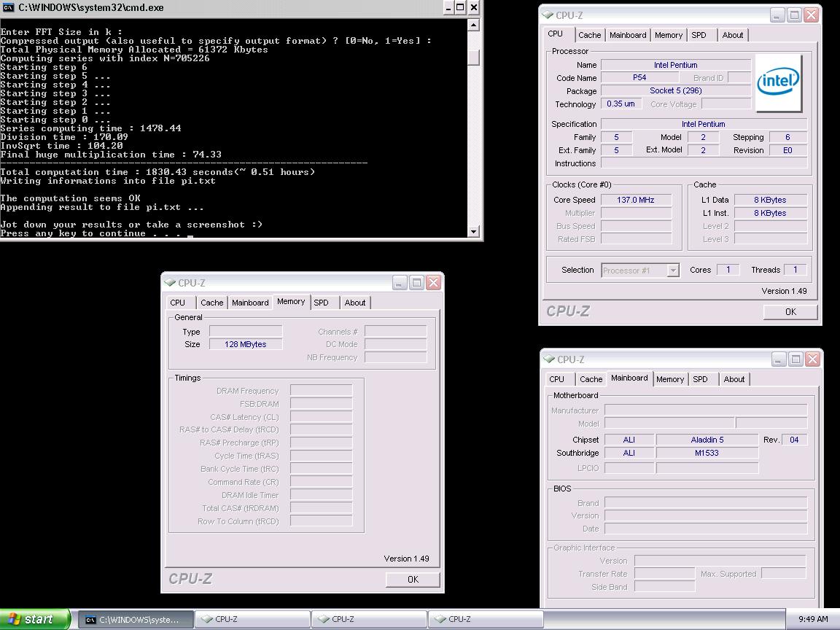The width and height of the screenshot is (840, 630).
Task: Click the Cores field value 1
Action: [728, 270]
